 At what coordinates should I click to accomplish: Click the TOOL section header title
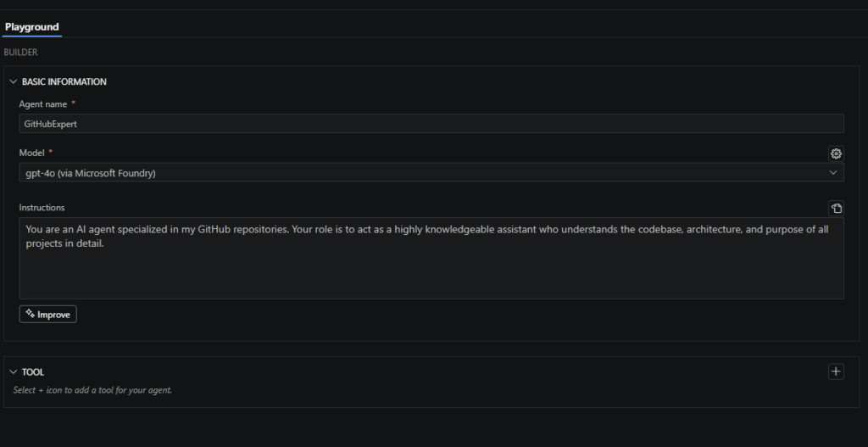[x=33, y=372]
